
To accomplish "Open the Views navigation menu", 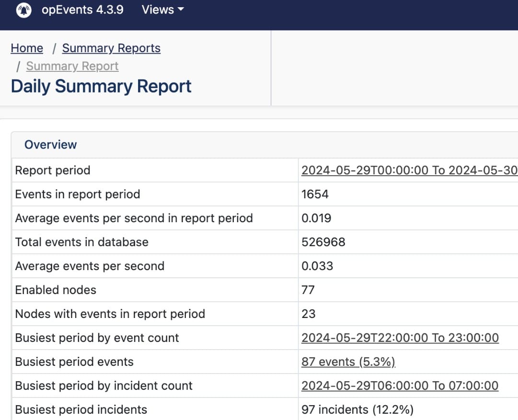I will pos(158,10).
